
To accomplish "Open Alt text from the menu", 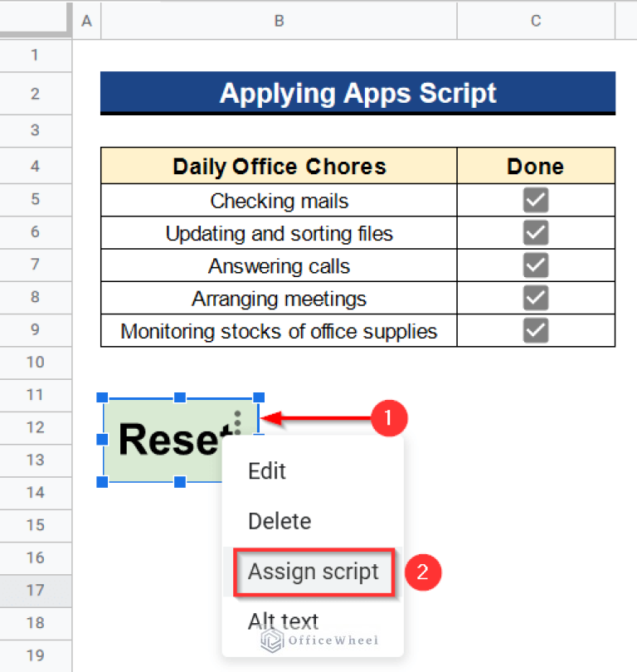I will click(283, 621).
